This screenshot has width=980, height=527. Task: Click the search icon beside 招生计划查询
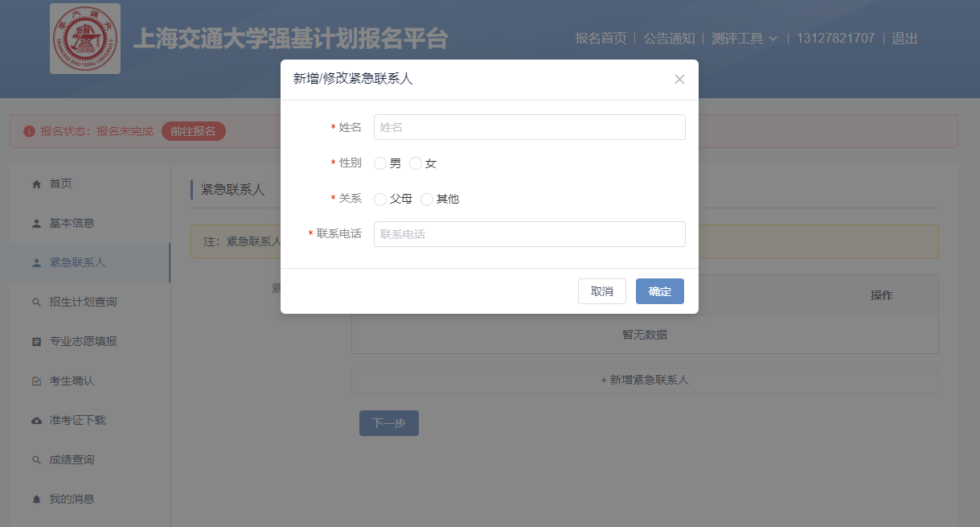pos(36,303)
